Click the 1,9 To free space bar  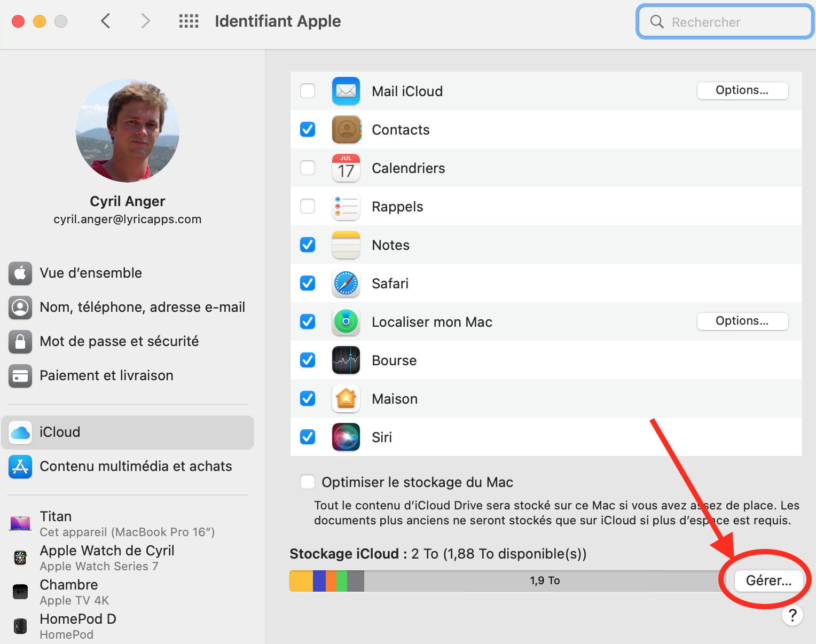(x=545, y=581)
